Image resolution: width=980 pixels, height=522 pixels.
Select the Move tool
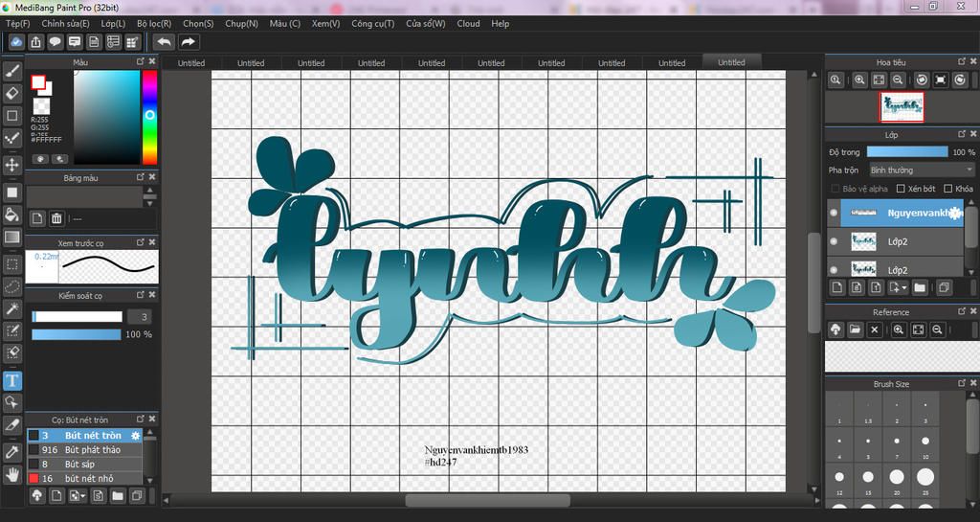(x=11, y=165)
